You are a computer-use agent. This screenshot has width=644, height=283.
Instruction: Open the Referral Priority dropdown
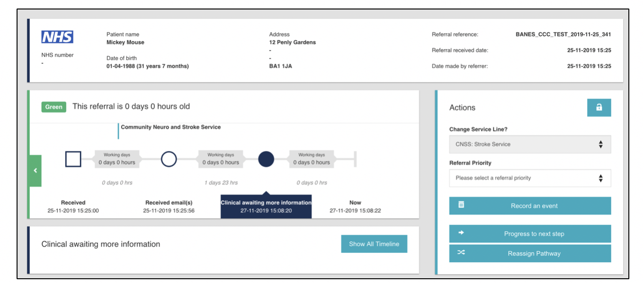point(530,178)
